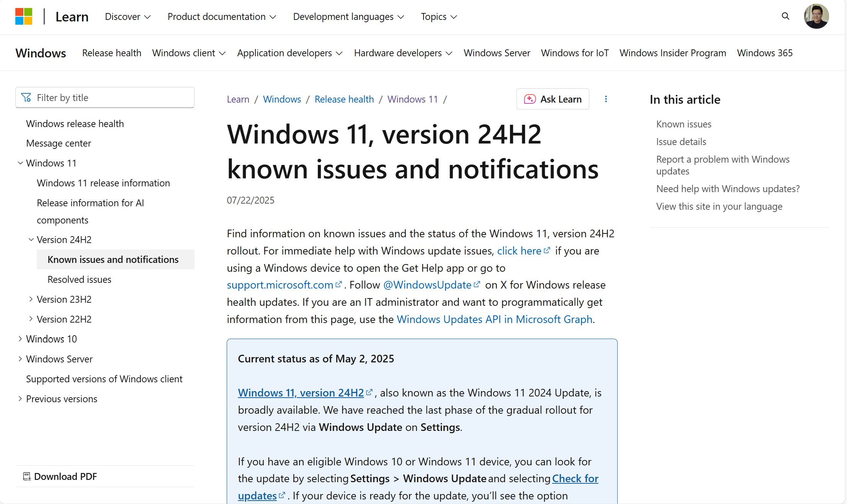Open Supported versions of Windows client
The width and height of the screenshot is (847, 504).
tap(104, 379)
